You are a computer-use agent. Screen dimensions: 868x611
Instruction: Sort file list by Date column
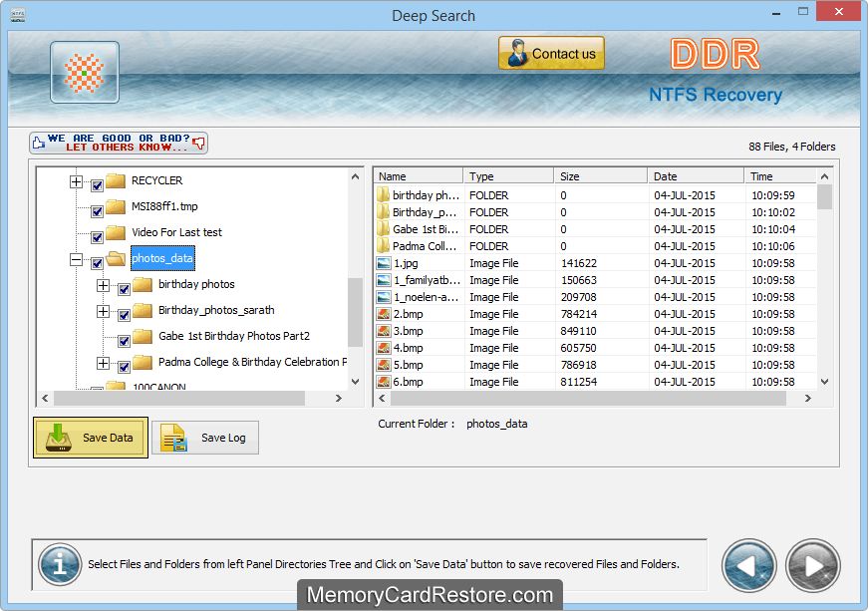click(x=696, y=176)
